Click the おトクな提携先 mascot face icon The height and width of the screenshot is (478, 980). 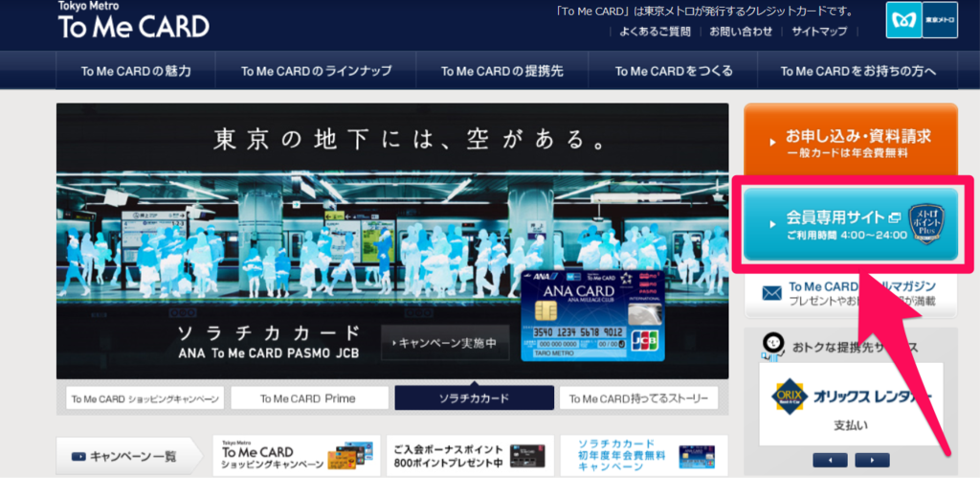pyautogui.click(x=773, y=344)
